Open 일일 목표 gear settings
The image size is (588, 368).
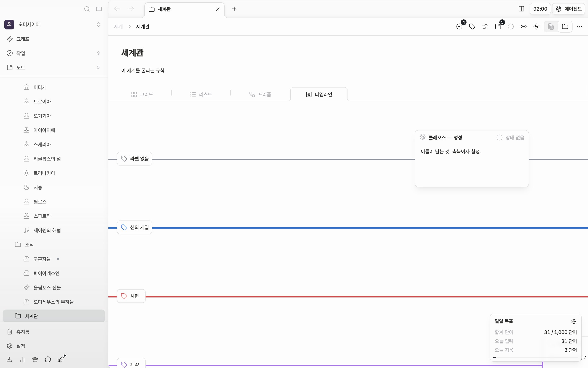pyautogui.click(x=574, y=321)
